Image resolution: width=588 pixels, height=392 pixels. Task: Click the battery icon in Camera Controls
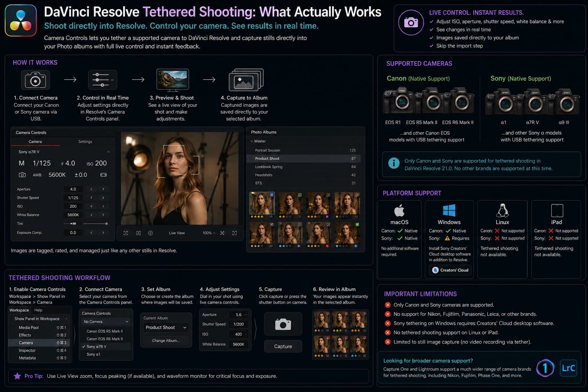(103, 175)
